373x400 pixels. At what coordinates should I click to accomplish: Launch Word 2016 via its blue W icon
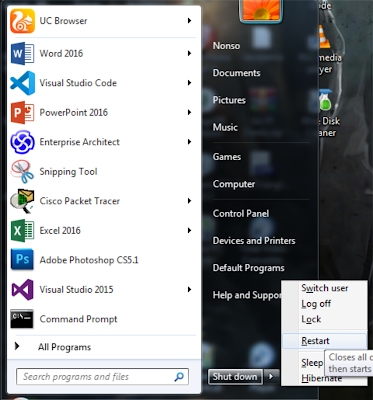tap(22, 53)
